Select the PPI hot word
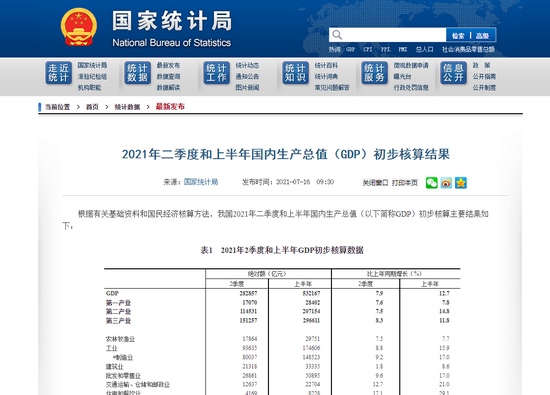This screenshot has height=395, width=550. pyautogui.click(x=385, y=49)
